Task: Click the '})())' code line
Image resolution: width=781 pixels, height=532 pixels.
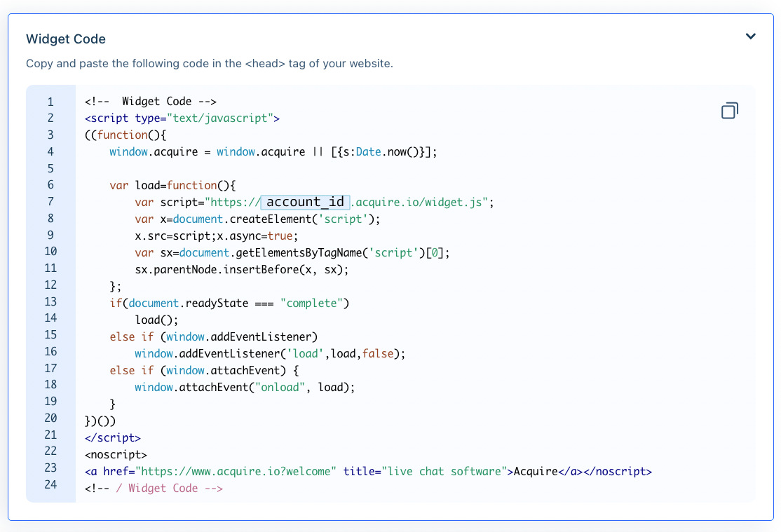Action: 100,421
